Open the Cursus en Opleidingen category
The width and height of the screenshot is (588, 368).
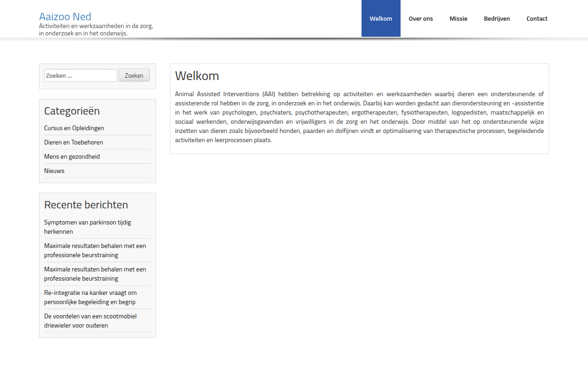(x=74, y=128)
